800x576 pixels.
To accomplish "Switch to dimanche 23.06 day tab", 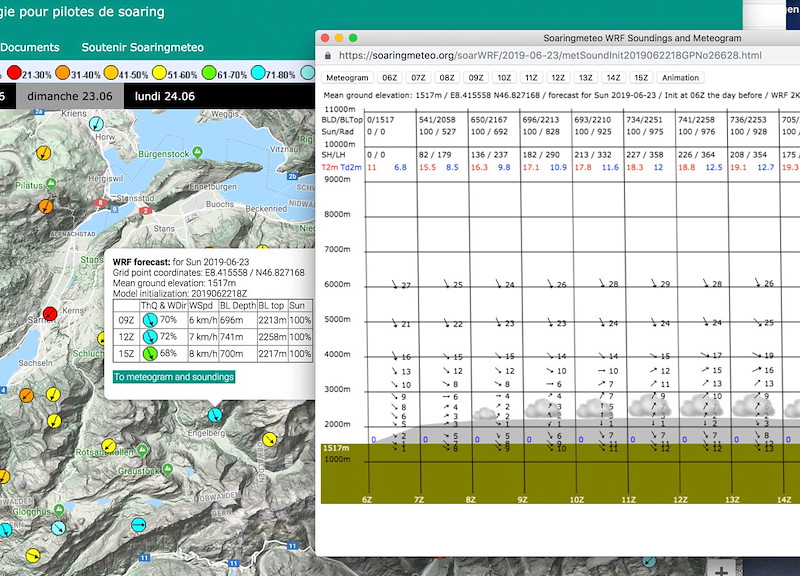I will [x=70, y=96].
